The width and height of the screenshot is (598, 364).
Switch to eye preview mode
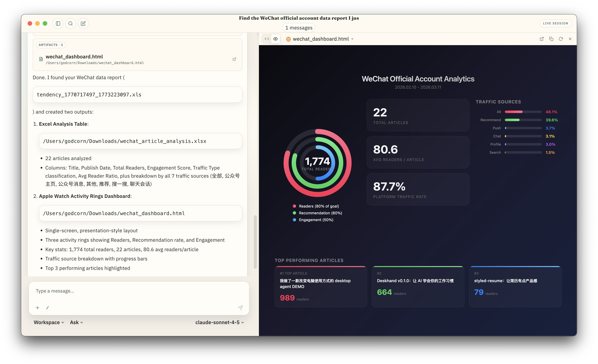pos(275,39)
